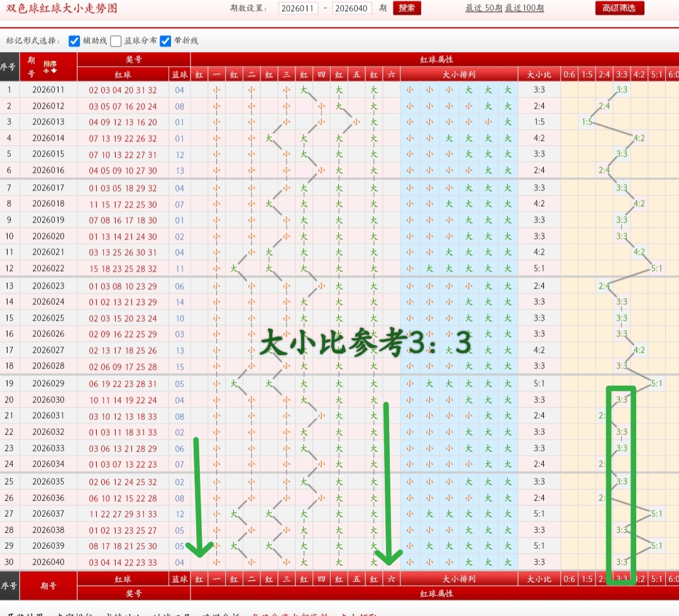Click the 蓝球 blue ball header cell

(179, 74)
